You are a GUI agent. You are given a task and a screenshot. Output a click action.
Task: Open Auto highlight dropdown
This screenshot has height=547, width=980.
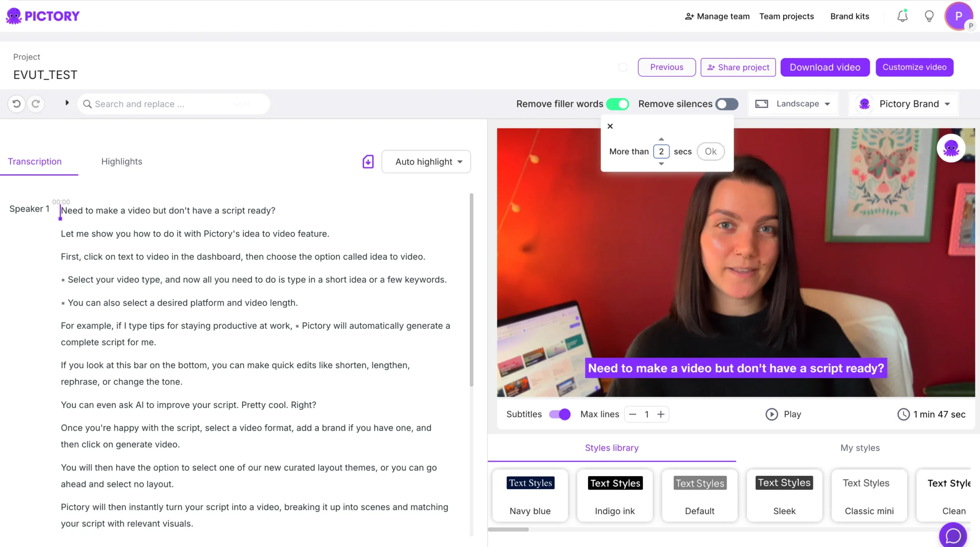point(426,162)
